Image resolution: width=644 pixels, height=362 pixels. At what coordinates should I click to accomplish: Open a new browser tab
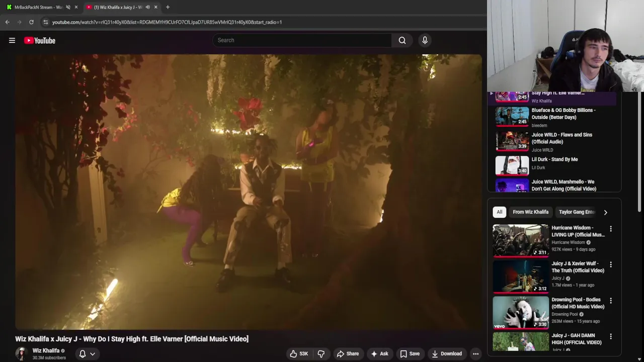[x=168, y=7]
